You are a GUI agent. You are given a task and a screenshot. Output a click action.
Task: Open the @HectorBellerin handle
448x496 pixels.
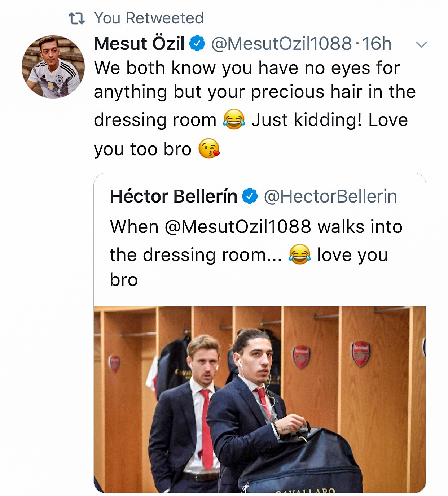click(x=330, y=196)
